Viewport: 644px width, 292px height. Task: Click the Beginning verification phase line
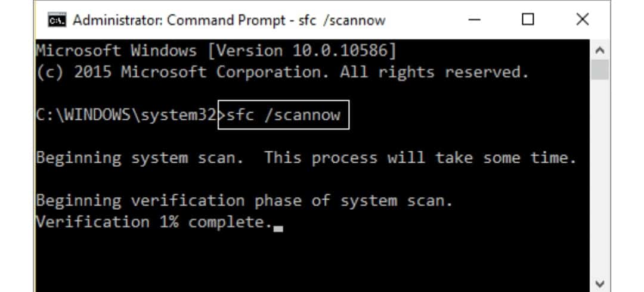(x=244, y=201)
